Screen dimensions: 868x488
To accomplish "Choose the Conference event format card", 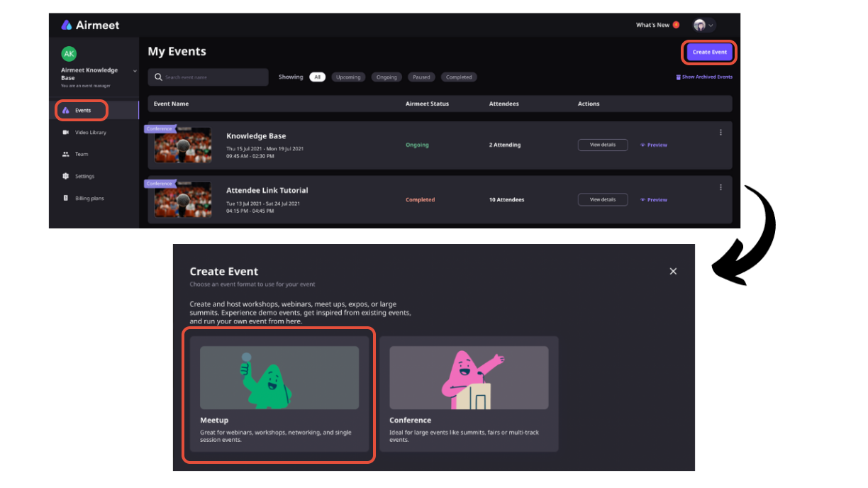I will [x=469, y=394].
